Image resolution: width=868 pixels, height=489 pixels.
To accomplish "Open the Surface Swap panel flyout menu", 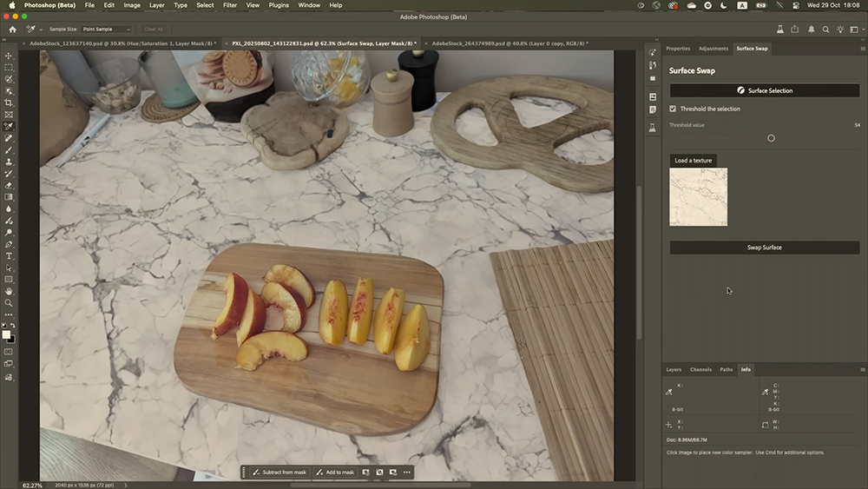I will coord(862,49).
